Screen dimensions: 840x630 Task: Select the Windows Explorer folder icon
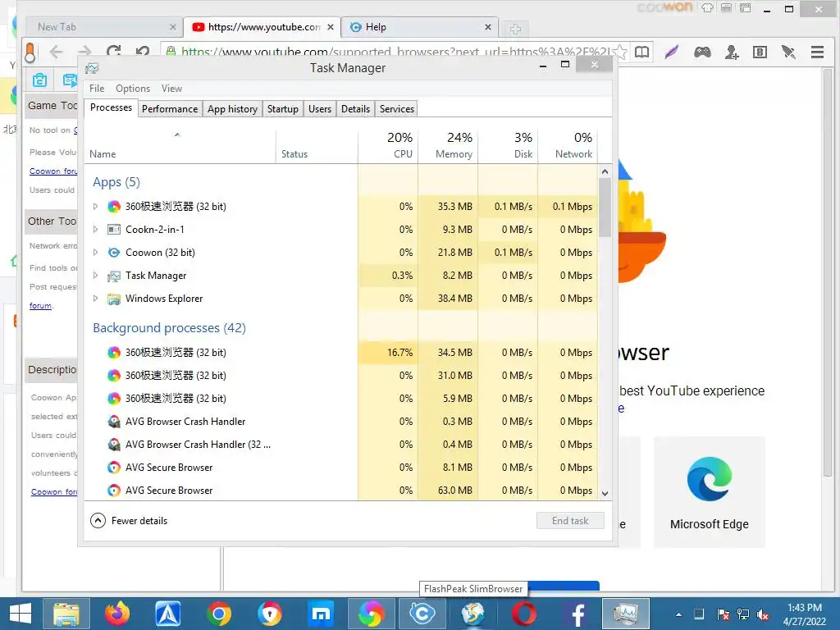113,299
